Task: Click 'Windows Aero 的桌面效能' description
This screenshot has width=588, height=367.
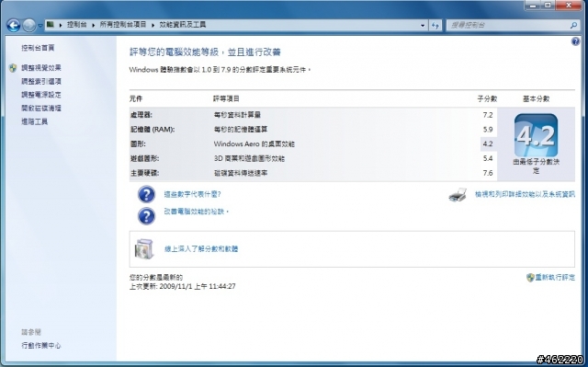Action: [x=254, y=143]
